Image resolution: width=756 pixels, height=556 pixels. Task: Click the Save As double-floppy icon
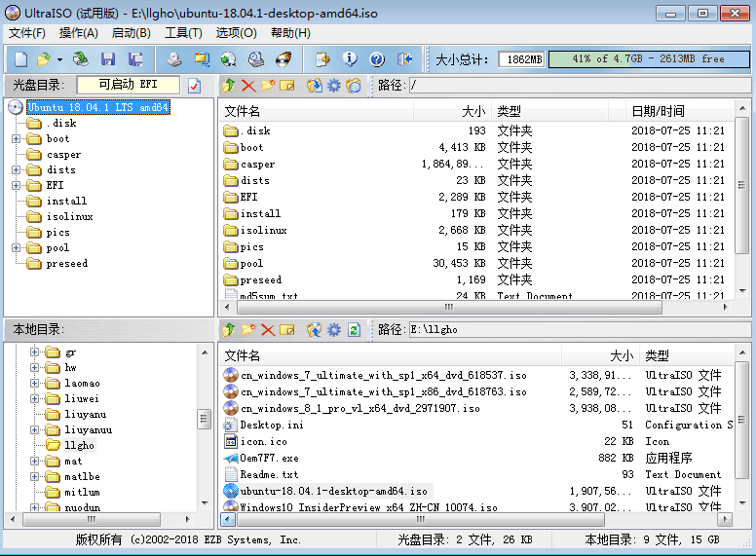(135, 59)
